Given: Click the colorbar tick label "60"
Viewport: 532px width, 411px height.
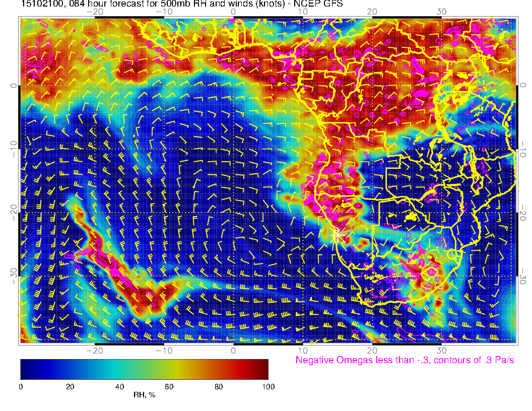Looking at the screenshot, I should (x=169, y=387).
